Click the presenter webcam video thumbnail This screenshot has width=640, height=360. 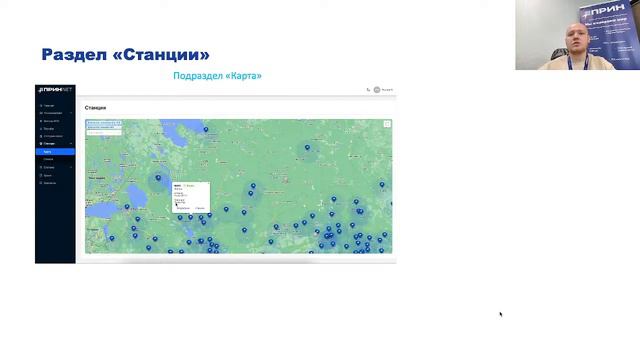[x=578, y=35]
